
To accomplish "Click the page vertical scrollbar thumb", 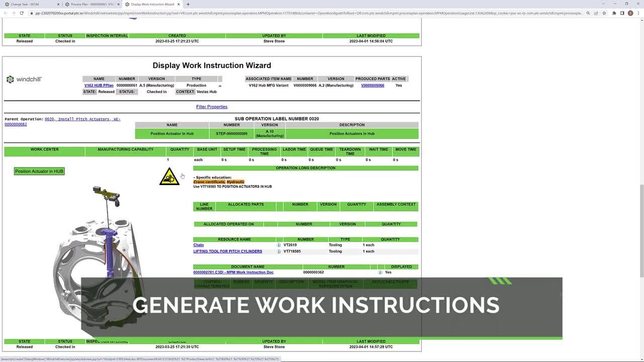I will tap(641, 230).
